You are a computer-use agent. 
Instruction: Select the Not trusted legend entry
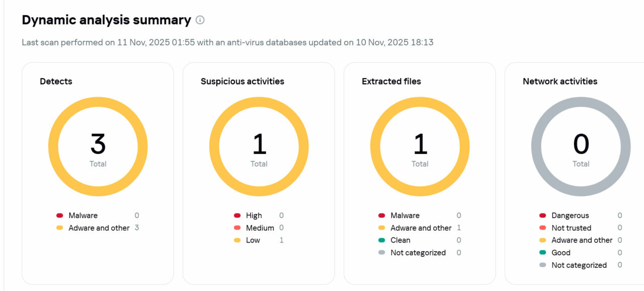(x=571, y=228)
